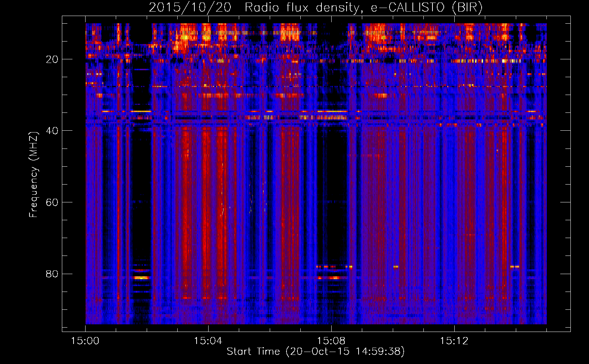Click the '60' frequency tick label

52,202
